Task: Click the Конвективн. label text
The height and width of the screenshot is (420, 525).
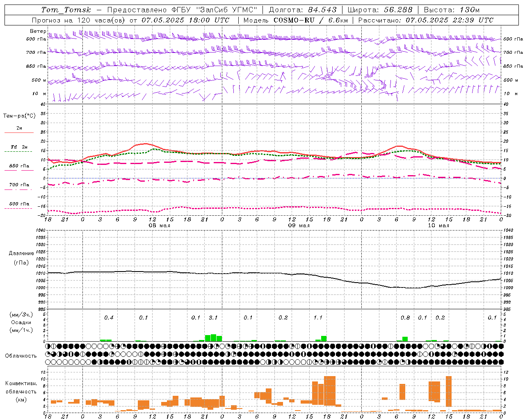Action: click(21, 383)
